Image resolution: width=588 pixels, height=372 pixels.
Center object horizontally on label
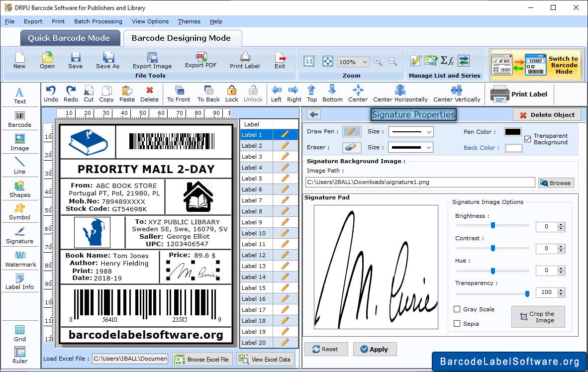pos(400,94)
